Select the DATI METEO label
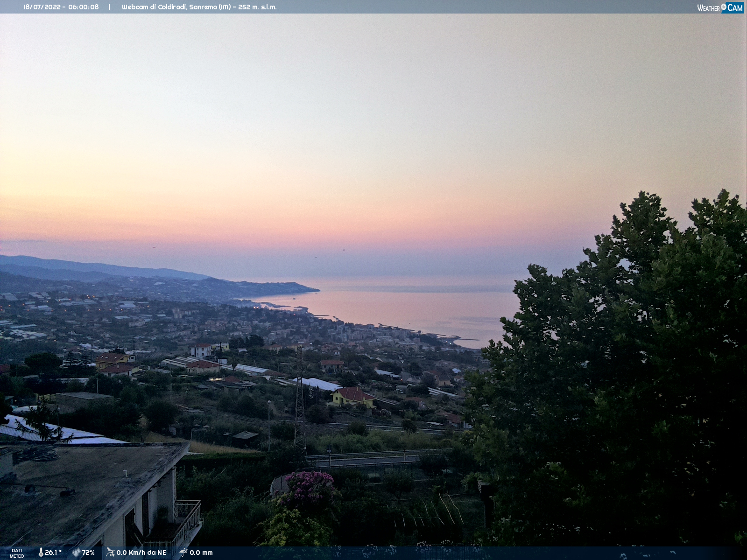The image size is (747, 560). point(17,553)
